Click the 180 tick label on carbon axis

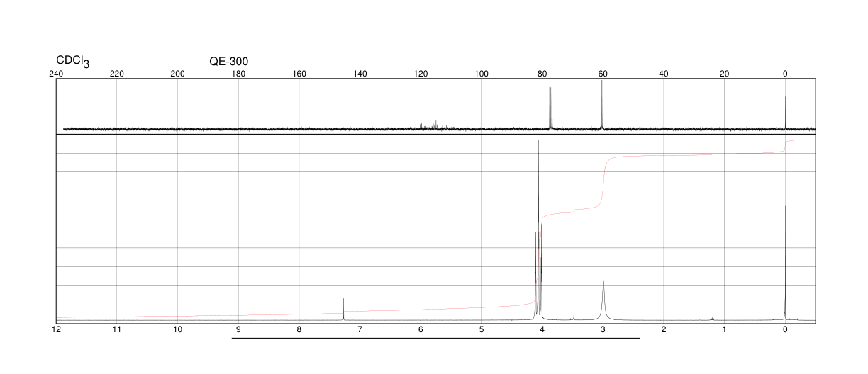click(238, 74)
